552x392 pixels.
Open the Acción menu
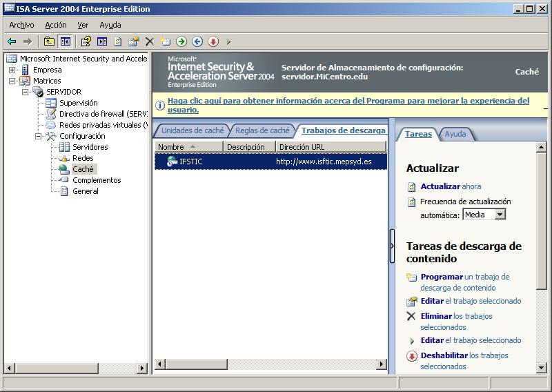point(56,25)
